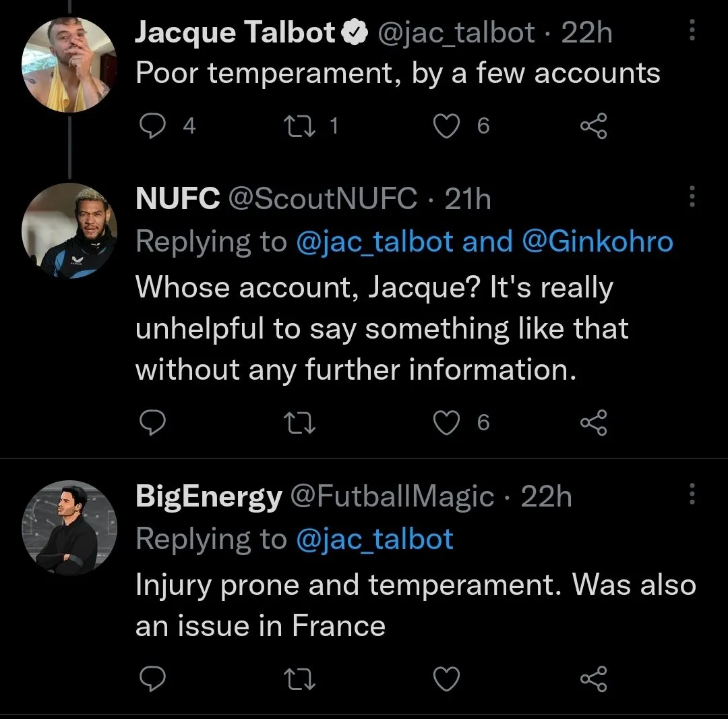Open more options on BigEnergy tweet
This screenshot has width=728, height=719.
click(692, 496)
